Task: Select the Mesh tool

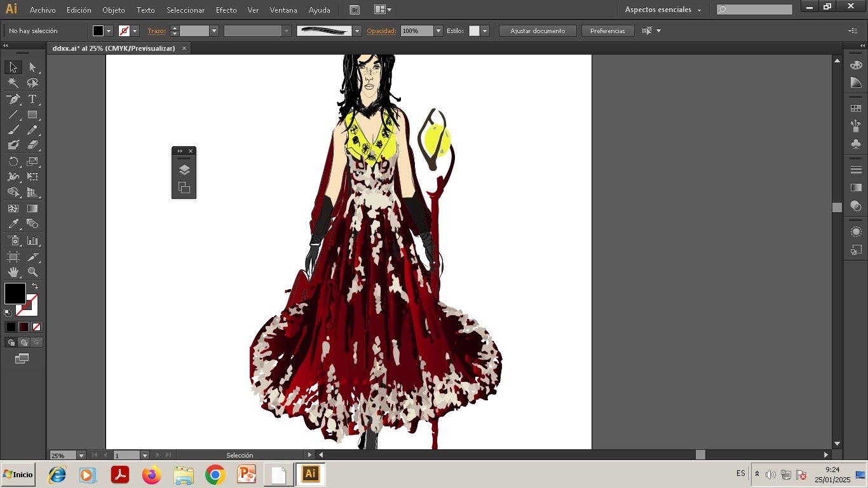Action: (13, 208)
